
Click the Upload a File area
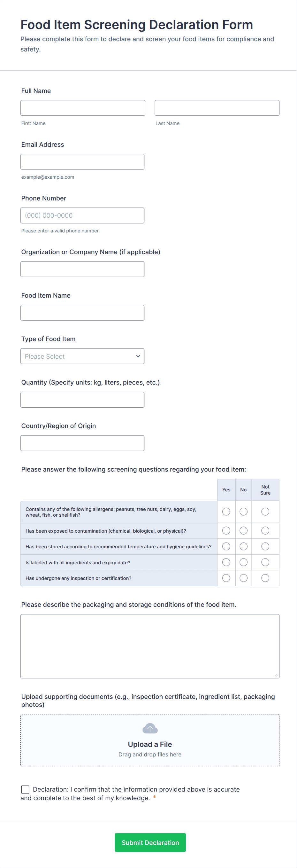click(x=150, y=740)
